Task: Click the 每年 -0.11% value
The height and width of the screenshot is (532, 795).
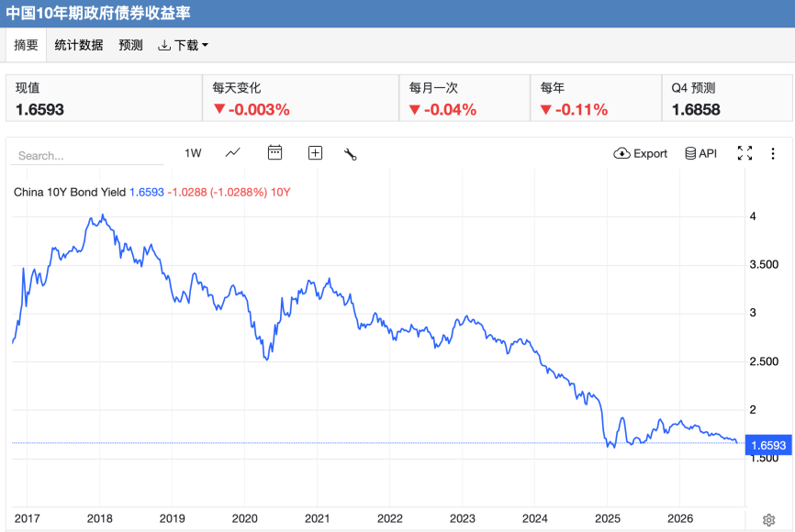Action: point(574,109)
